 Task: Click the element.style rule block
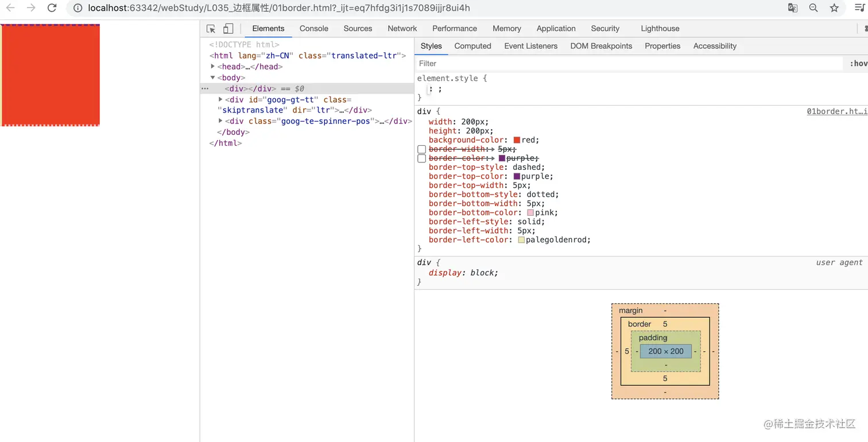[x=641, y=88]
